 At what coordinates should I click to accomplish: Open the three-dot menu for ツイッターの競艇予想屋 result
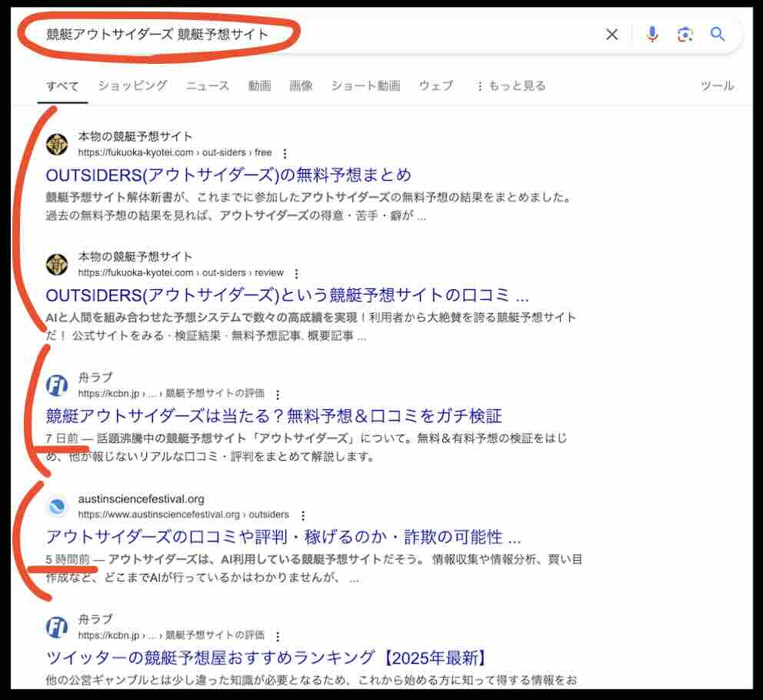coord(278,636)
